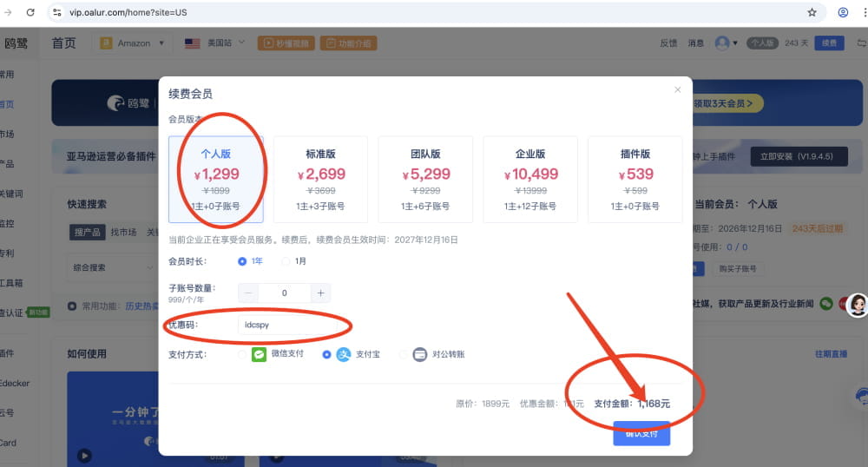This screenshot has width=868, height=467.
Task: Select the 企业版 plan card
Action: (530, 179)
